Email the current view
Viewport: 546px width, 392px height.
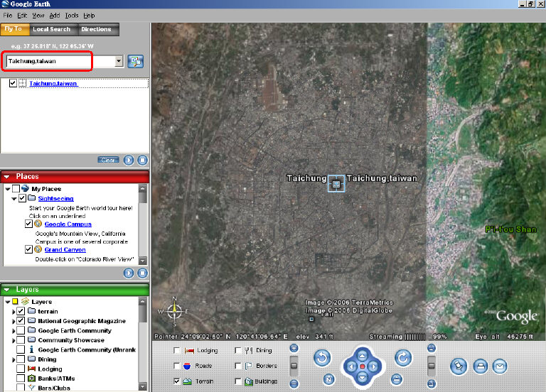[500, 366]
